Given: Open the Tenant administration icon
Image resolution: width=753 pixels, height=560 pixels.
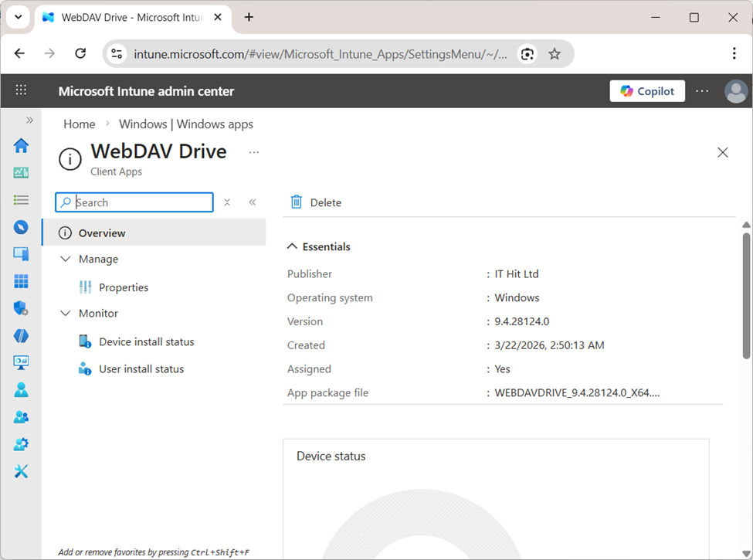Looking at the screenshot, I should [21, 443].
